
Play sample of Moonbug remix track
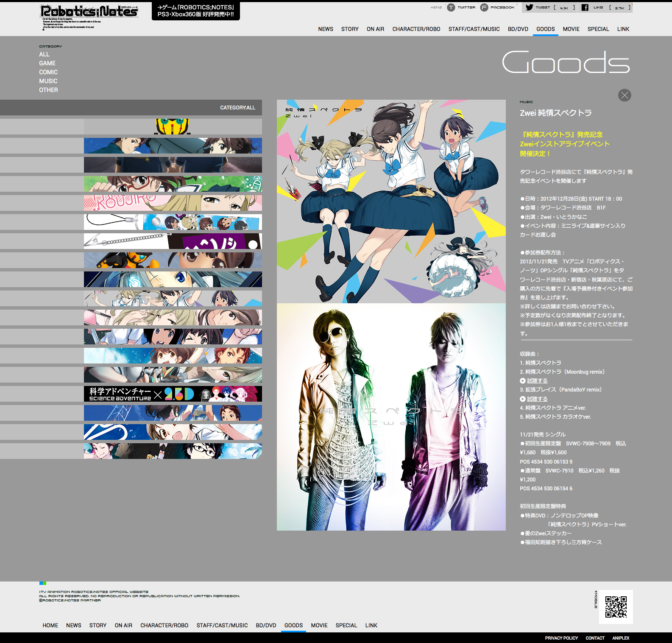(534, 381)
